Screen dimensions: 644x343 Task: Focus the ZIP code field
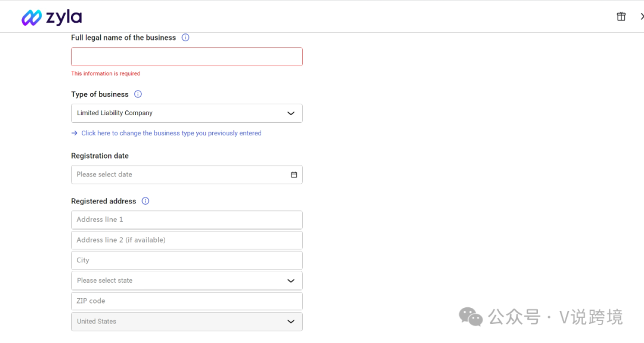[x=187, y=301]
